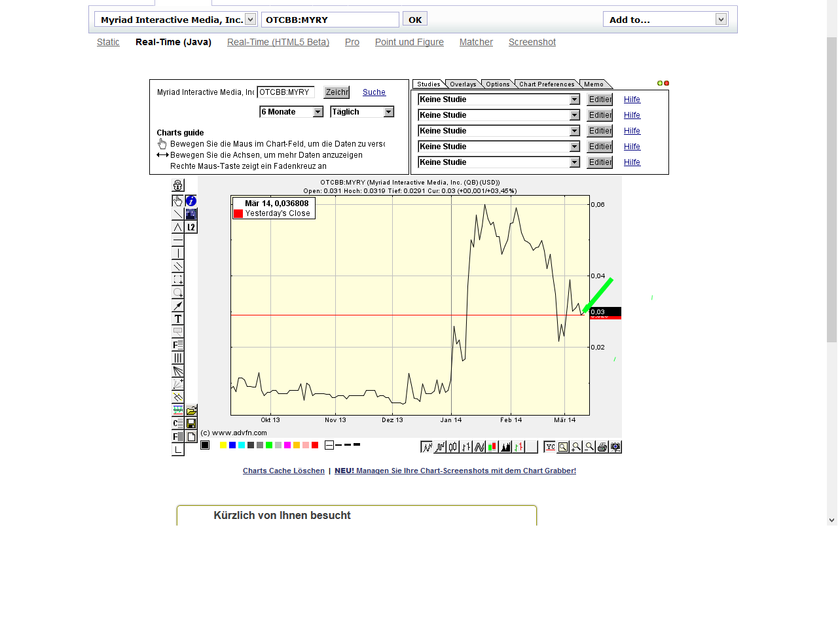Open Hilfe for the first study
This screenshot has width=838, height=644.
click(632, 99)
